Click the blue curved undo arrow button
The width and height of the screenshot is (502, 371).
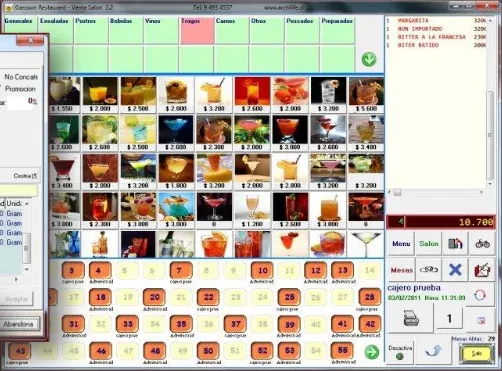[x=433, y=351]
